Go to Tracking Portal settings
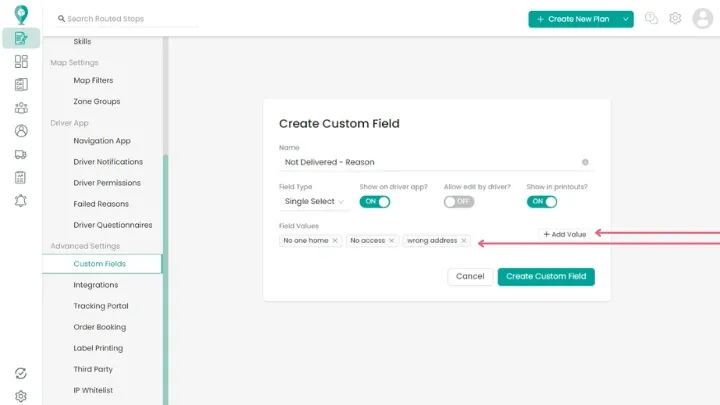 pos(101,306)
